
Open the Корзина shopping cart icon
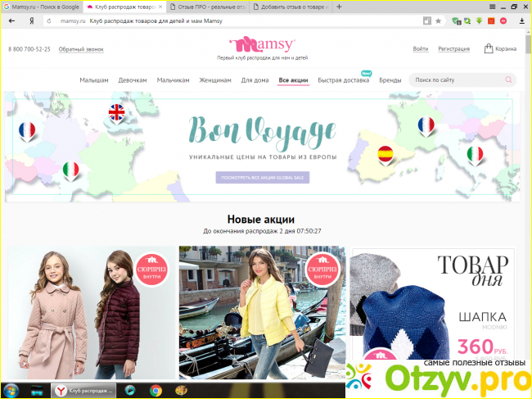point(489,48)
